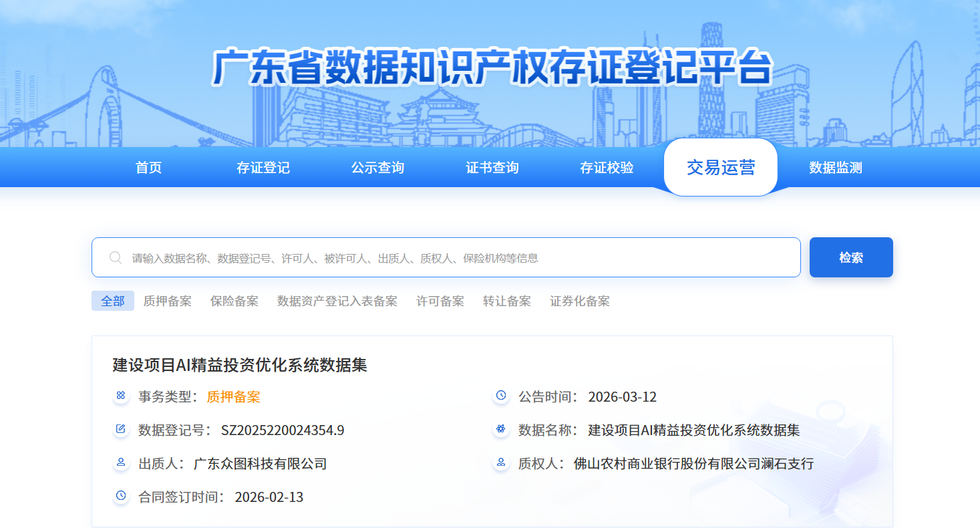Open the 证书查询 menu item

[492, 168]
